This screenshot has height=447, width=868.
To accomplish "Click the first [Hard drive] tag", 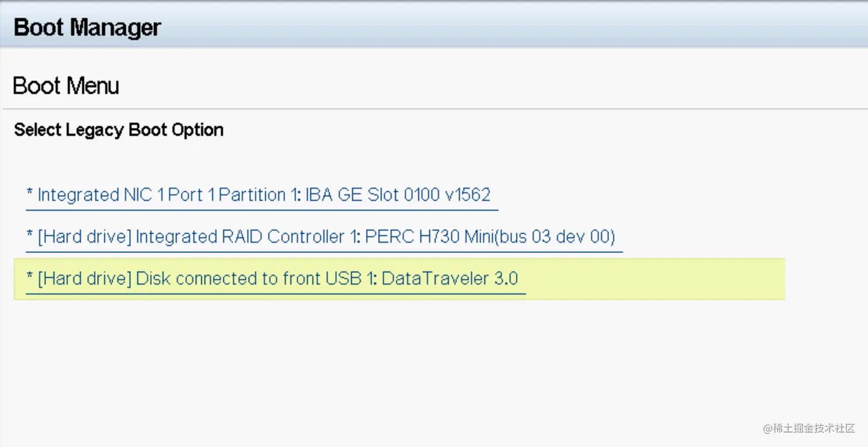I will click(84, 237).
